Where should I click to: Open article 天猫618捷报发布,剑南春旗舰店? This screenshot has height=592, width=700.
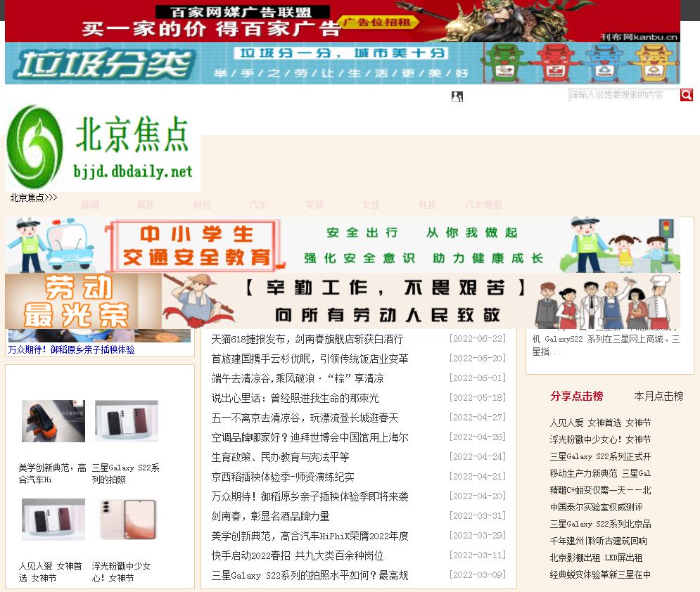pos(307,339)
